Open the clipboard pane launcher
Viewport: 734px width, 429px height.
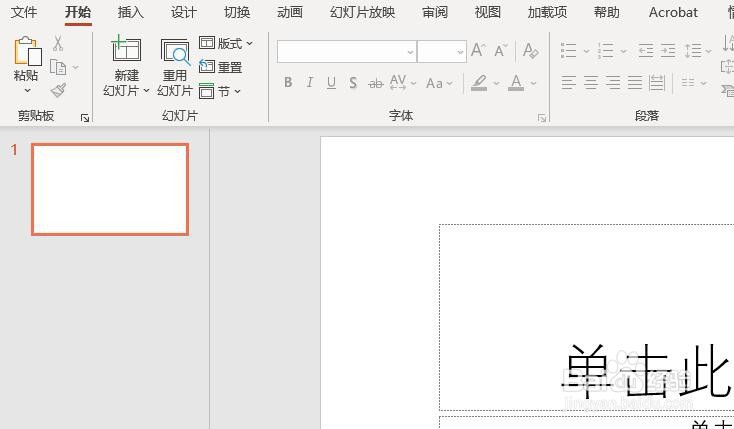tap(85, 118)
